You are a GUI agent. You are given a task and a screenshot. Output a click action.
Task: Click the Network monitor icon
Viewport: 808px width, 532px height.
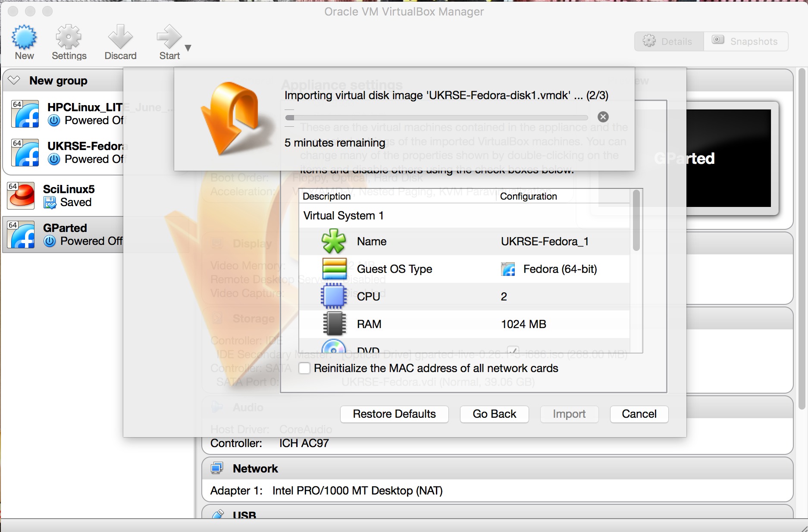pos(217,468)
